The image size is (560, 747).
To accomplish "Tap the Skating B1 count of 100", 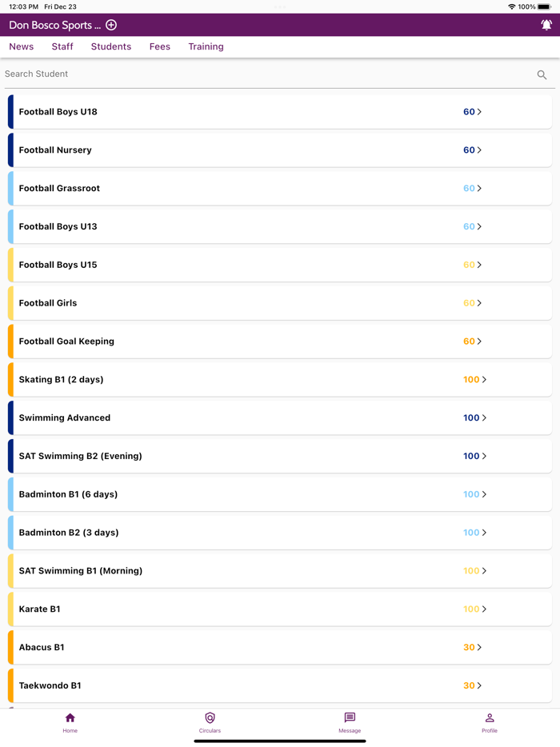I will (471, 379).
